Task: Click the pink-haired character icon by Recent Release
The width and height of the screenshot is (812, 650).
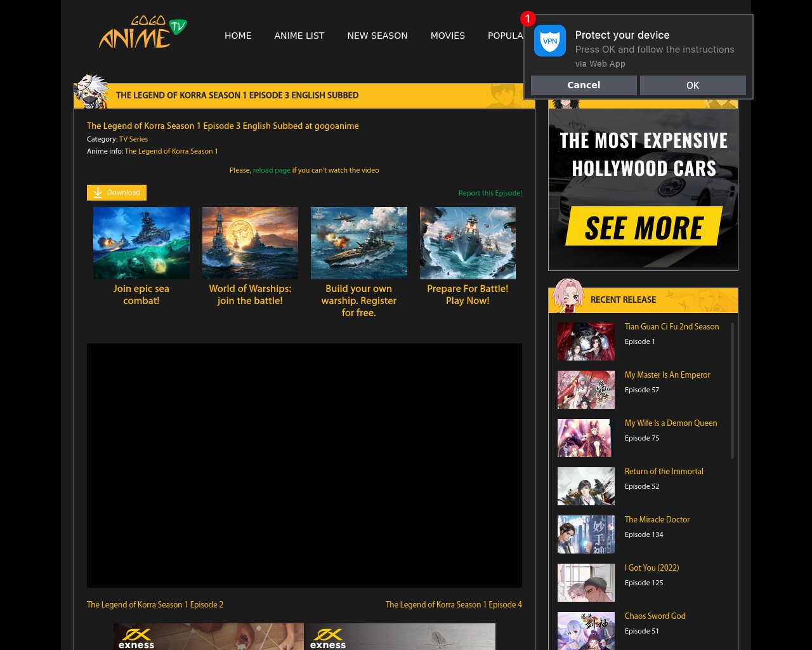Action: pos(568,296)
